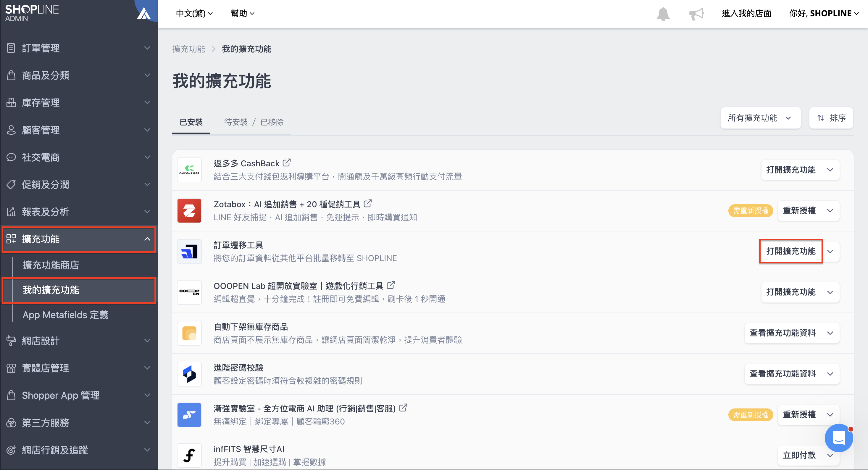Click the 需重新授權 badge on Zotabox row

[750, 211]
